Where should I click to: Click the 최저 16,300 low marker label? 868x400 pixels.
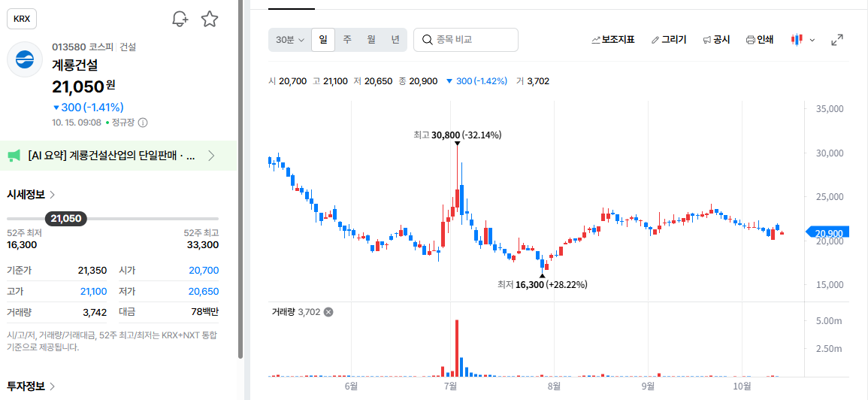(542, 285)
